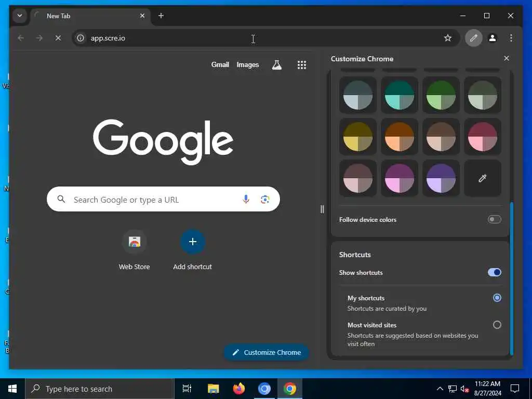Open Search Labs flask icon
Image resolution: width=532 pixels, height=399 pixels.
tap(277, 65)
